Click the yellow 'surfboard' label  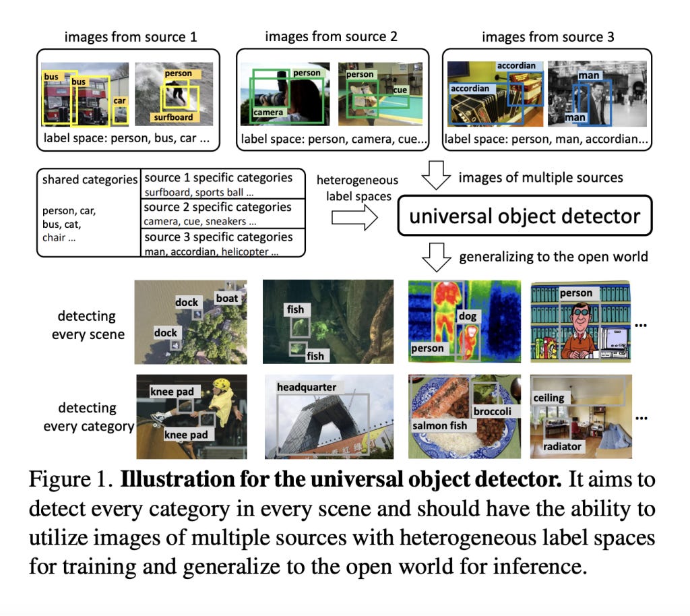pos(173,117)
